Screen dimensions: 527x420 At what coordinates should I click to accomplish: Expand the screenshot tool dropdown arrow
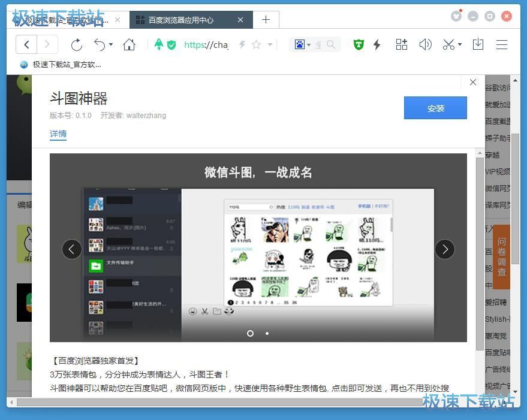coord(460,44)
